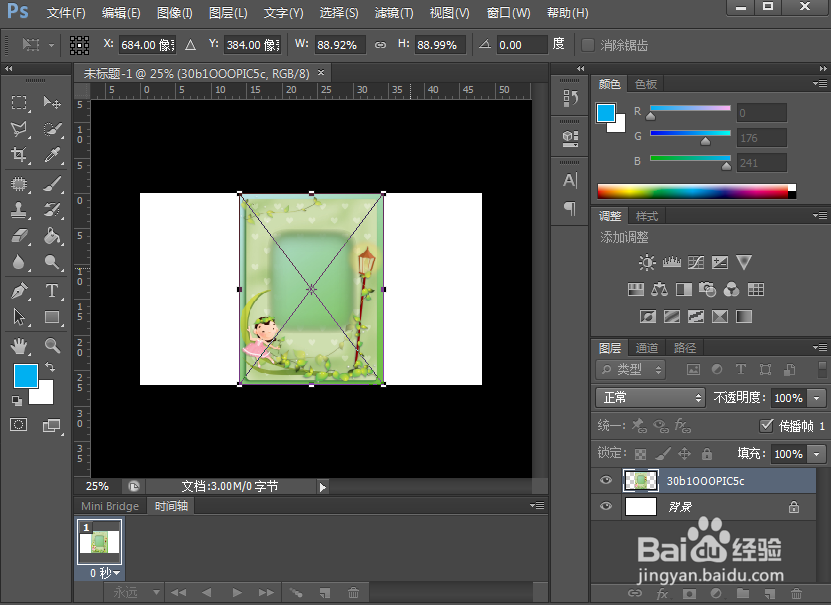
Task: Select the Pen tool
Action: [19, 291]
